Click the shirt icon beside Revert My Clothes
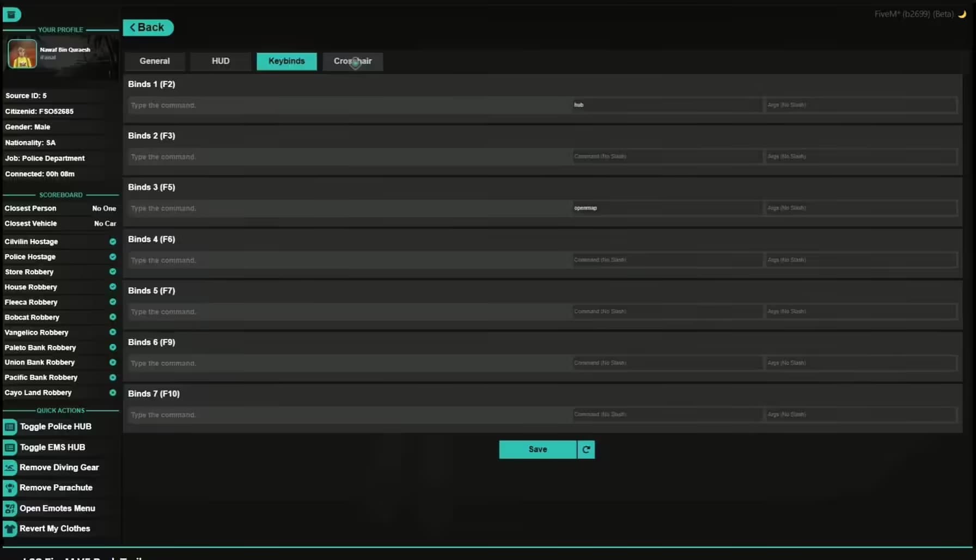The image size is (976, 560). coord(10,528)
